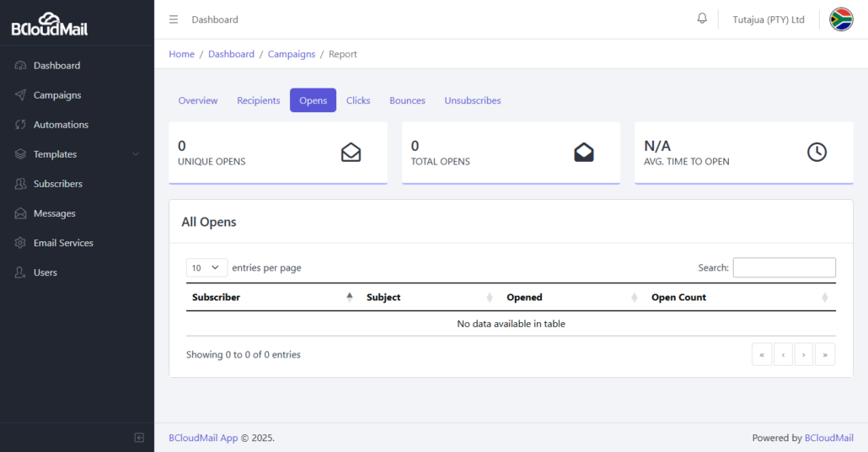This screenshot has width=868, height=452.
Task: Click the Messages envelope icon
Action: (x=20, y=213)
